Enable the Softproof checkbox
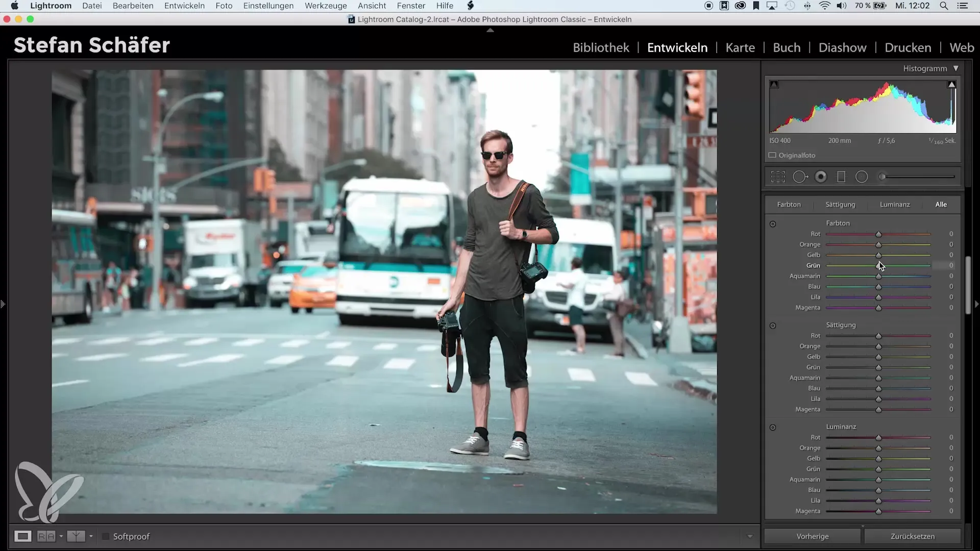The width and height of the screenshot is (980, 551). pyautogui.click(x=106, y=537)
